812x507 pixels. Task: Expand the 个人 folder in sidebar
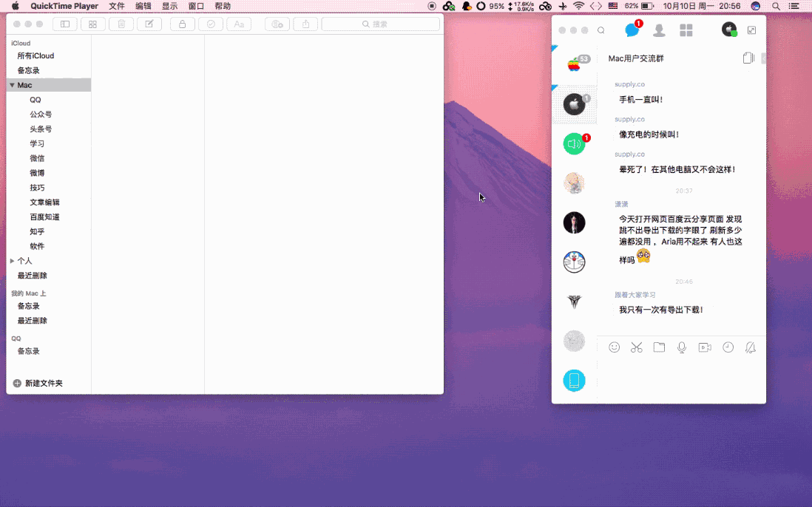pyautogui.click(x=12, y=261)
